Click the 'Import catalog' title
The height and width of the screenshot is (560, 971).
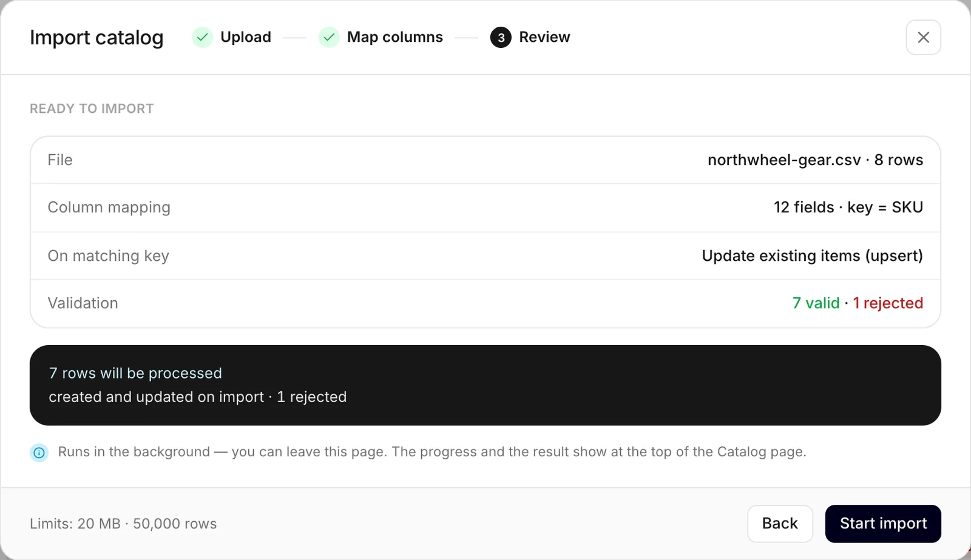pos(96,38)
